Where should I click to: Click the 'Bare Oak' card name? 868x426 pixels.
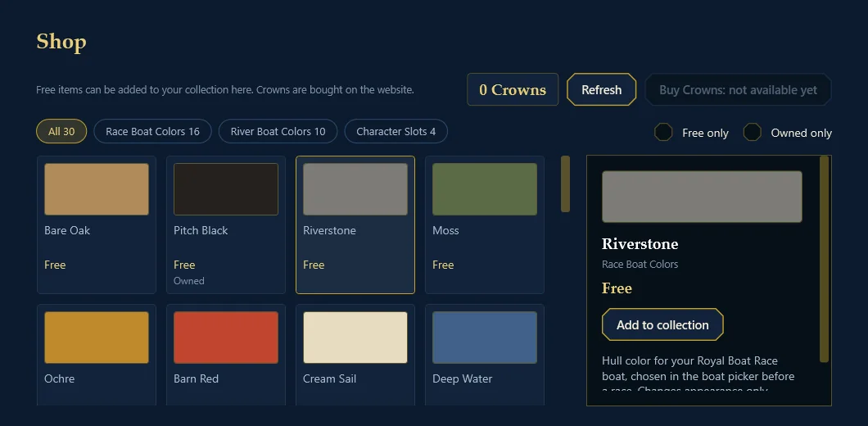pyautogui.click(x=67, y=230)
